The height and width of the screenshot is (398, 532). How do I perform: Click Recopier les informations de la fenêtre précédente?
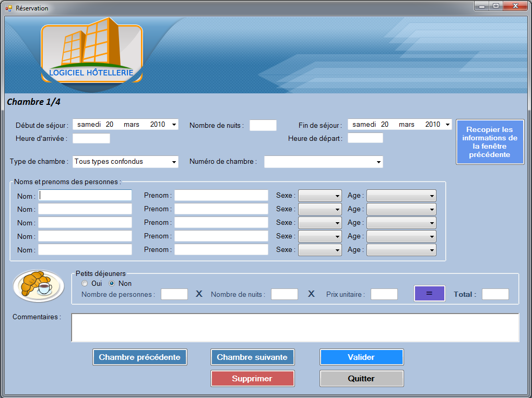tap(490, 142)
